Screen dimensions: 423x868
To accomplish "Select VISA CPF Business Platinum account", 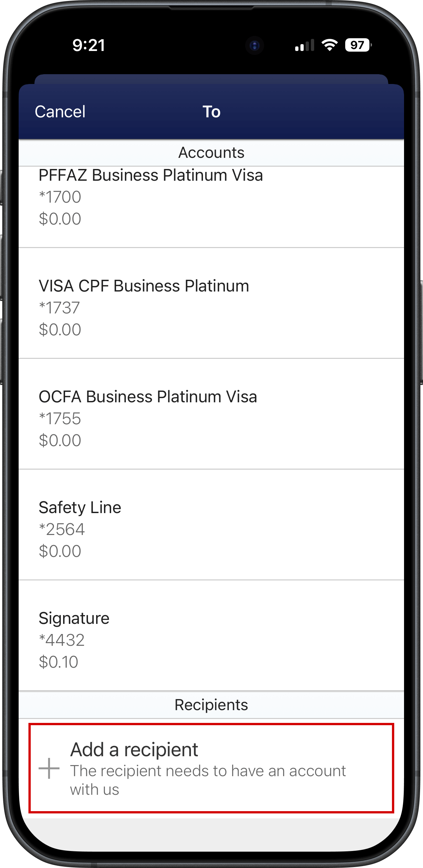I will click(x=211, y=307).
